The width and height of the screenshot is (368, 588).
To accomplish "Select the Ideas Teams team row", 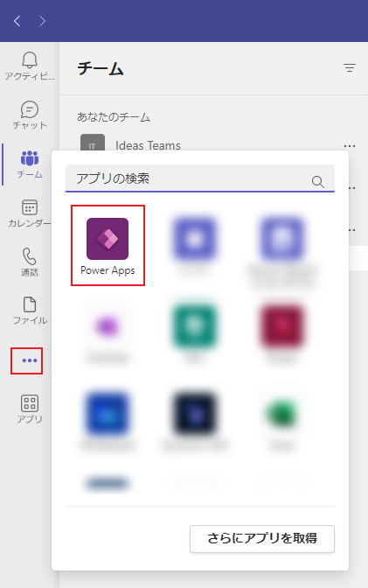I will pyautogui.click(x=213, y=145).
